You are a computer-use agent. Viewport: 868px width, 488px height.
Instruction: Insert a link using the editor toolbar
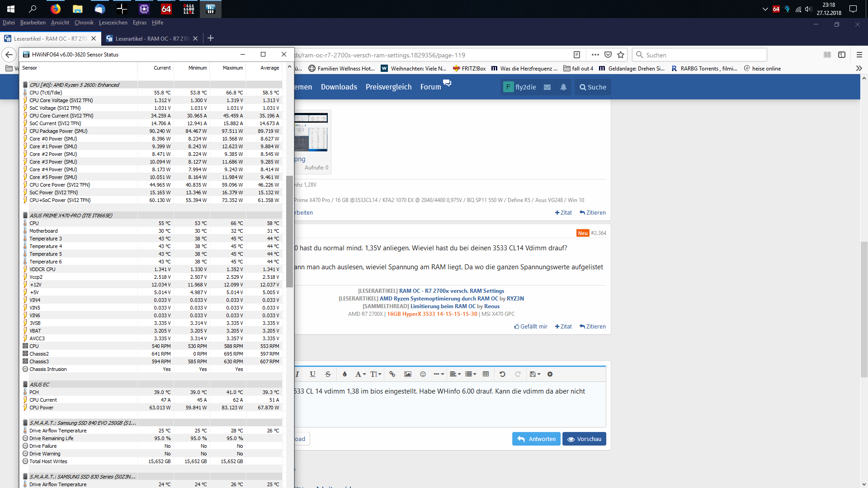[x=392, y=374]
